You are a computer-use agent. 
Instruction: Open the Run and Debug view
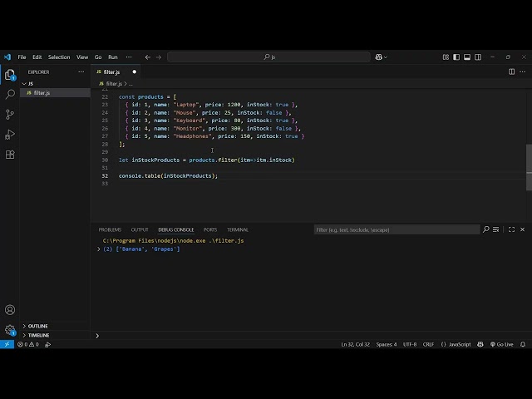coord(10,135)
